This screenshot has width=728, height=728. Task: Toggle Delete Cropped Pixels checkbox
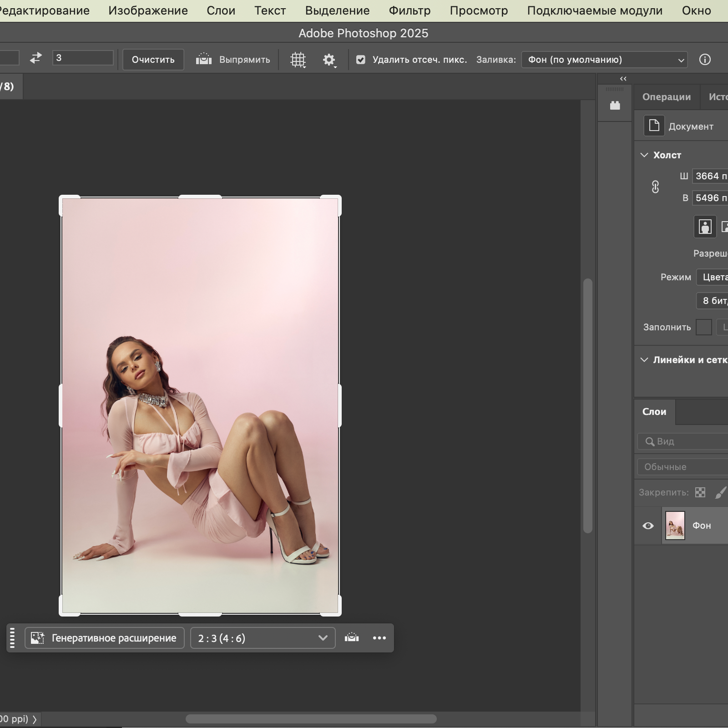click(x=361, y=60)
